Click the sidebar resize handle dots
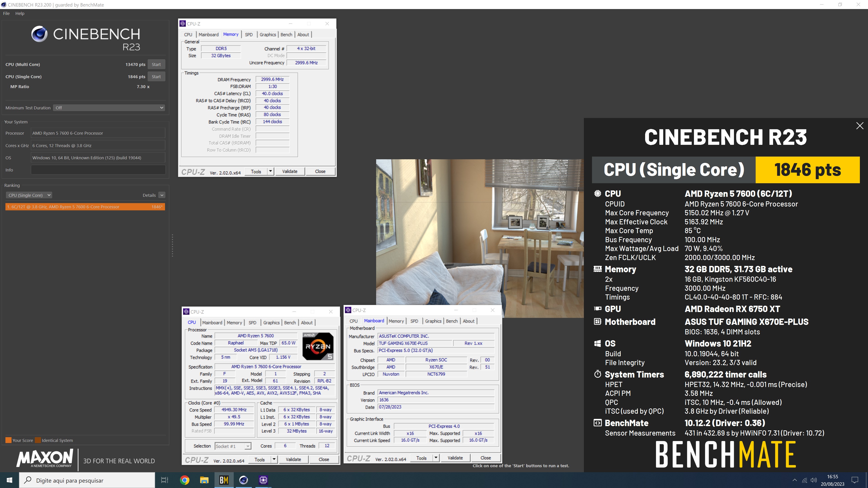Screen dimensions: 868x488 click(x=172, y=246)
